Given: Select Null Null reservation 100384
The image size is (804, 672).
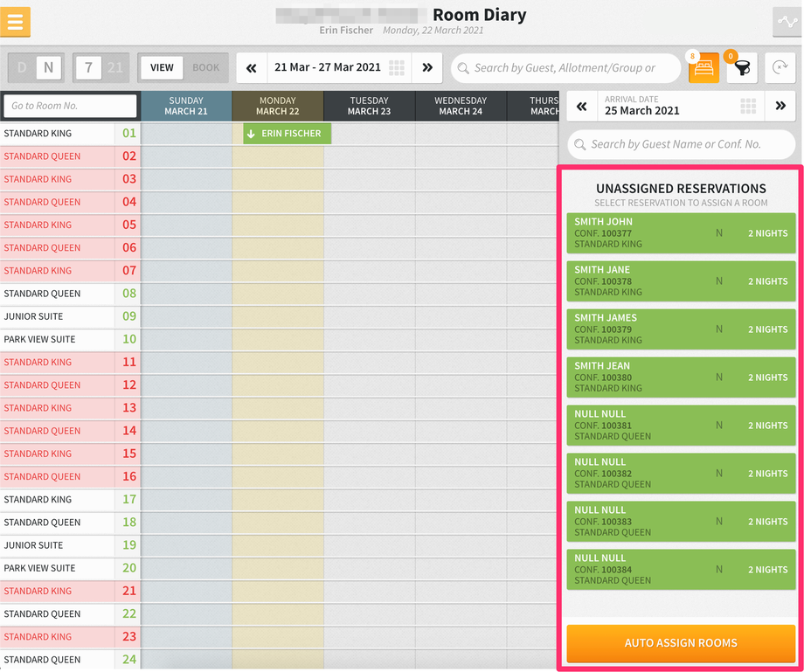Looking at the screenshot, I should (x=681, y=570).
